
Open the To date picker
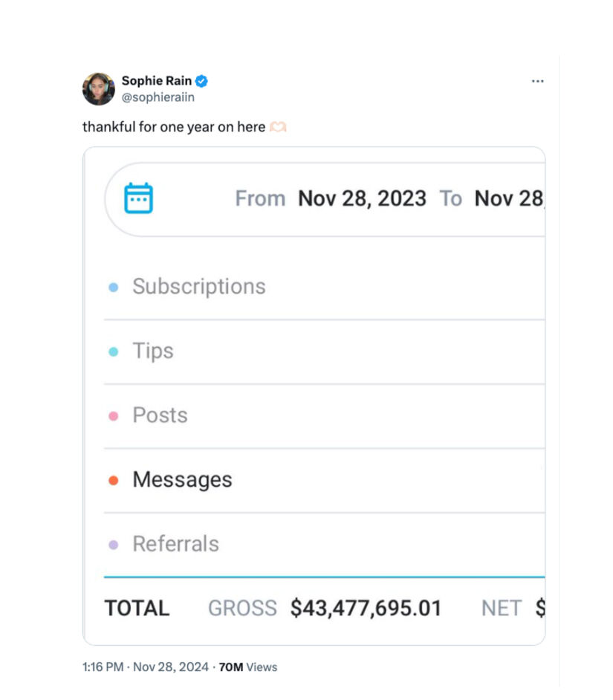(x=508, y=198)
